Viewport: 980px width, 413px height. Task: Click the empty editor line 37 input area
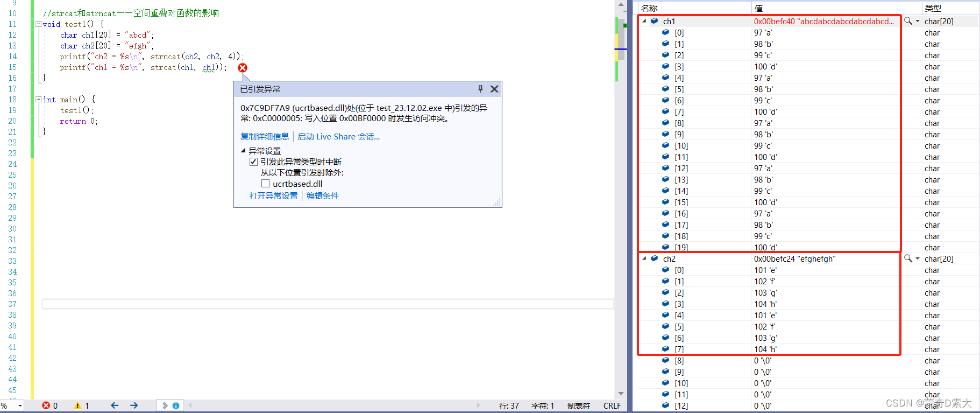click(x=328, y=304)
